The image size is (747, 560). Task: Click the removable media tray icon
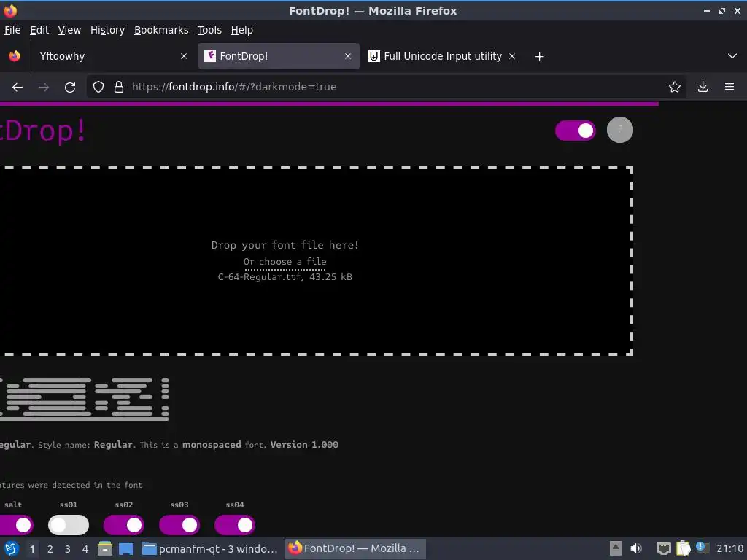pos(616,548)
